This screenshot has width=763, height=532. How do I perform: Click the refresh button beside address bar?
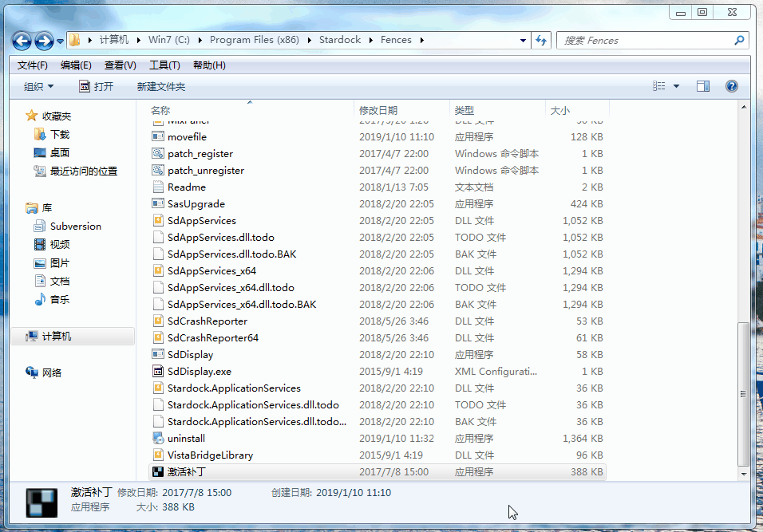541,41
